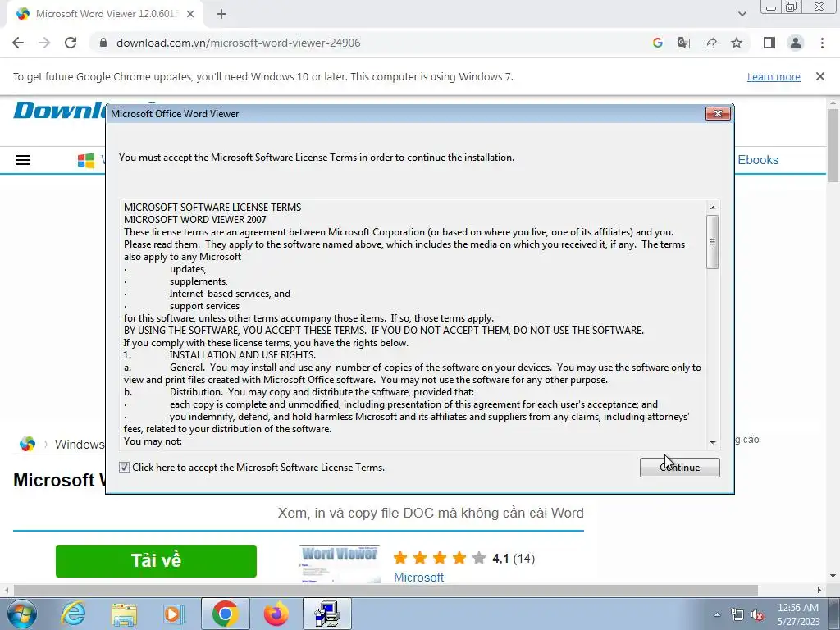Reload the Chrome page

tap(71, 43)
